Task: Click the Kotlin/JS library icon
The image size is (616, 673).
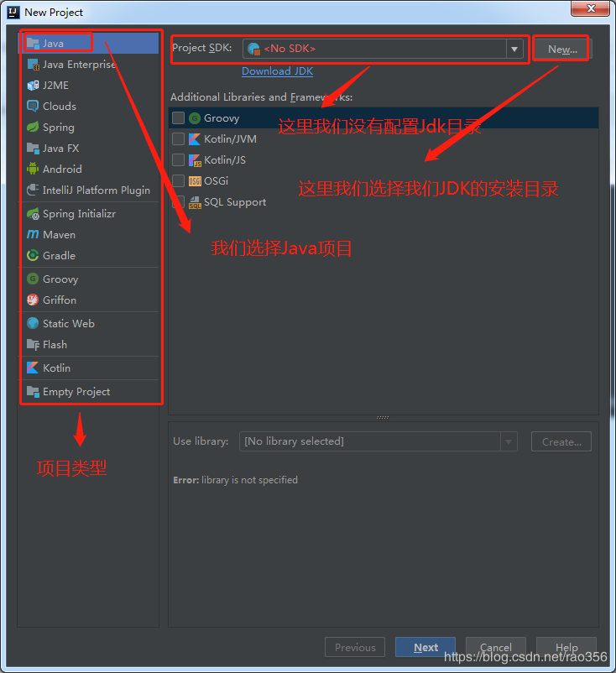Action: click(x=195, y=160)
